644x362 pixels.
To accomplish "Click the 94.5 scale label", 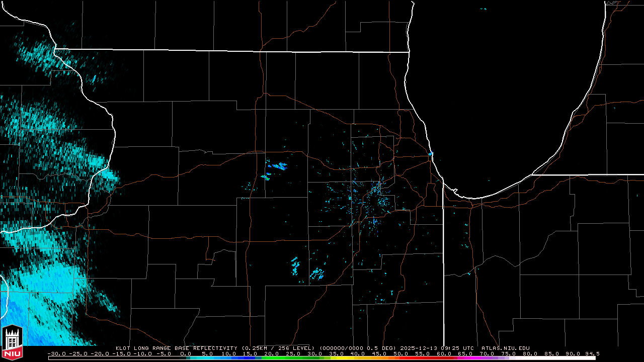I will click(592, 353).
